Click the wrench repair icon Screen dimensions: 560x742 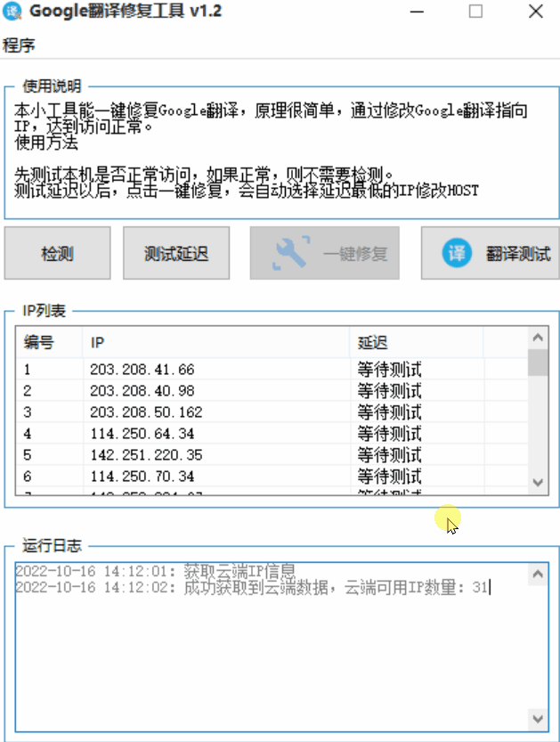click(291, 253)
